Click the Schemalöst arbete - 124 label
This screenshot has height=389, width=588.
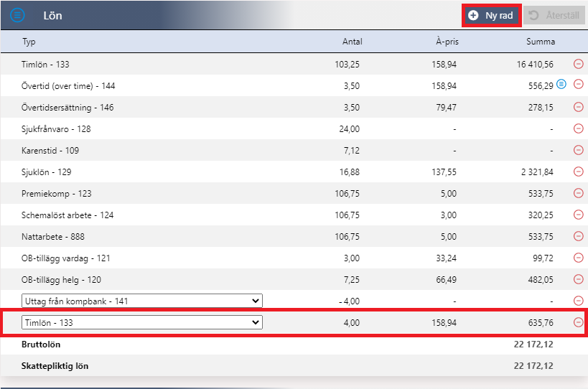click(x=67, y=215)
